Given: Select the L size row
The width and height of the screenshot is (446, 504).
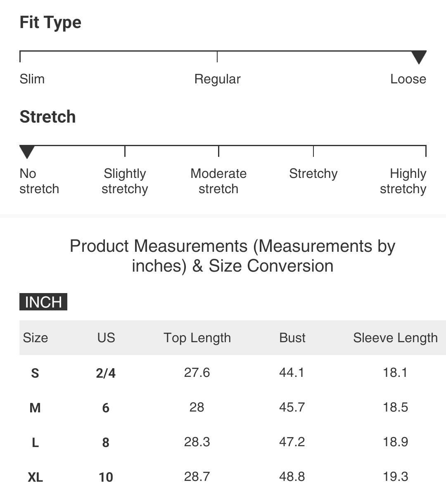Looking at the screenshot, I should tap(232, 442).
